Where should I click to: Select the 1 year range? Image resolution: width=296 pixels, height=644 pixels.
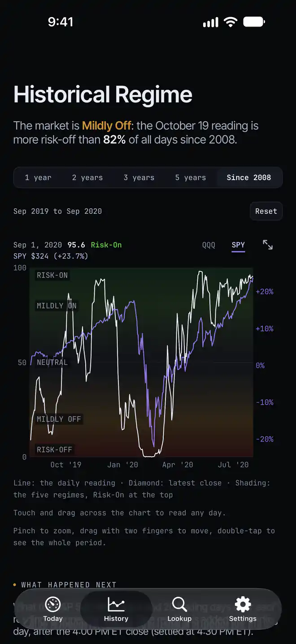(38, 177)
